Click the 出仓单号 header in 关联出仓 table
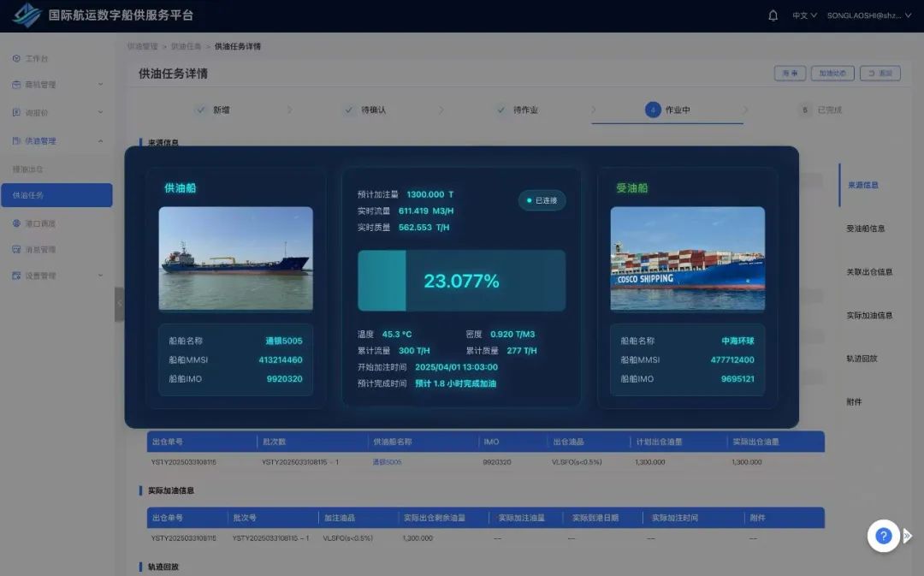924x576 pixels. click(168, 442)
